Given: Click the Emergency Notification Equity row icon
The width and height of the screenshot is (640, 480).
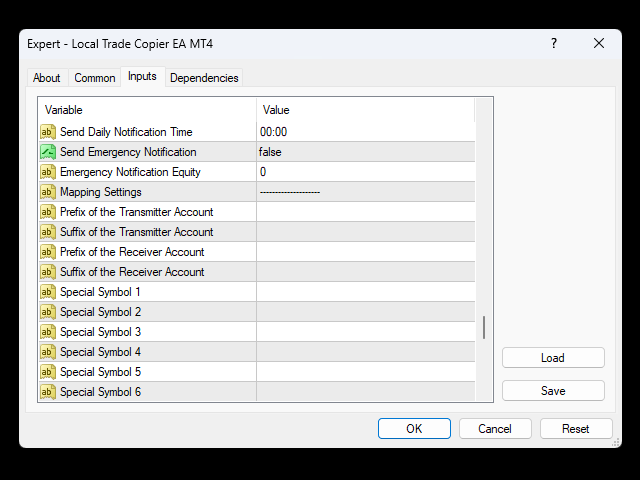Looking at the screenshot, I should pos(48,172).
